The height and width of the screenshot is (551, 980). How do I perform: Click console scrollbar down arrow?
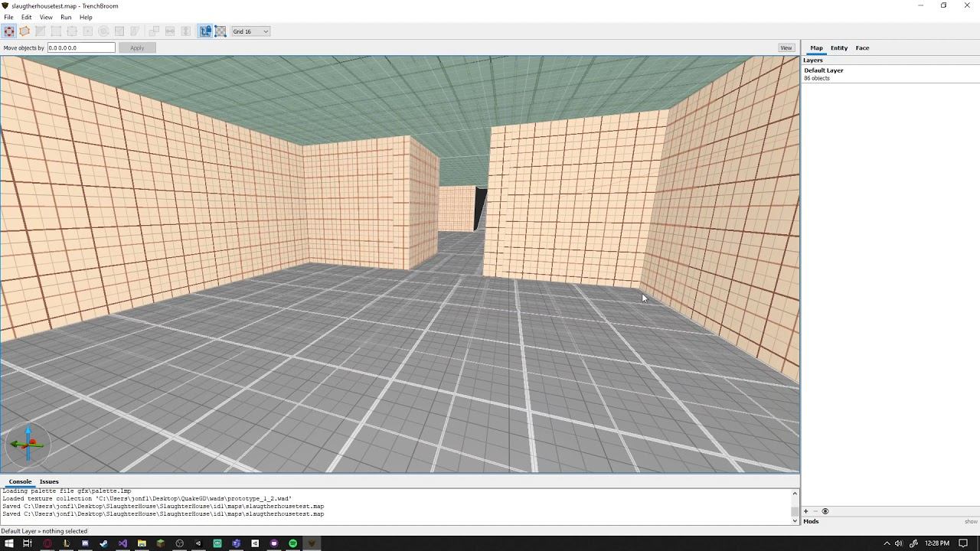pyautogui.click(x=795, y=520)
